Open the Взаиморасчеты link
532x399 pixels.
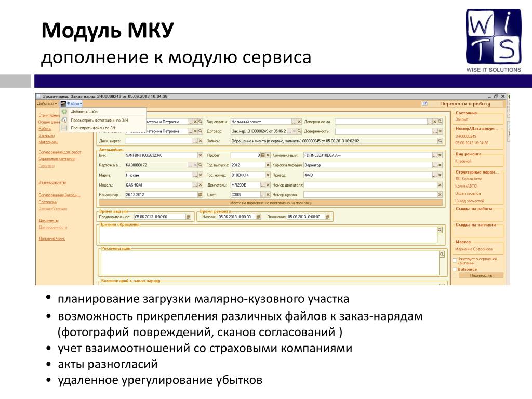click(x=52, y=182)
